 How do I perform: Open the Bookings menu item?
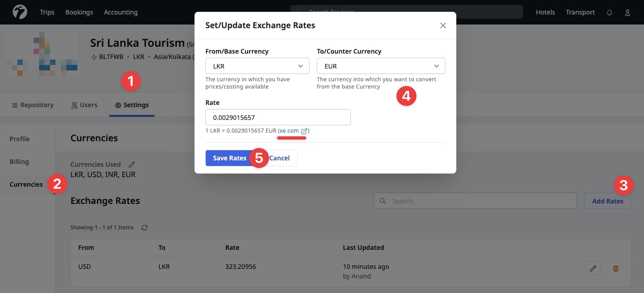79,12
